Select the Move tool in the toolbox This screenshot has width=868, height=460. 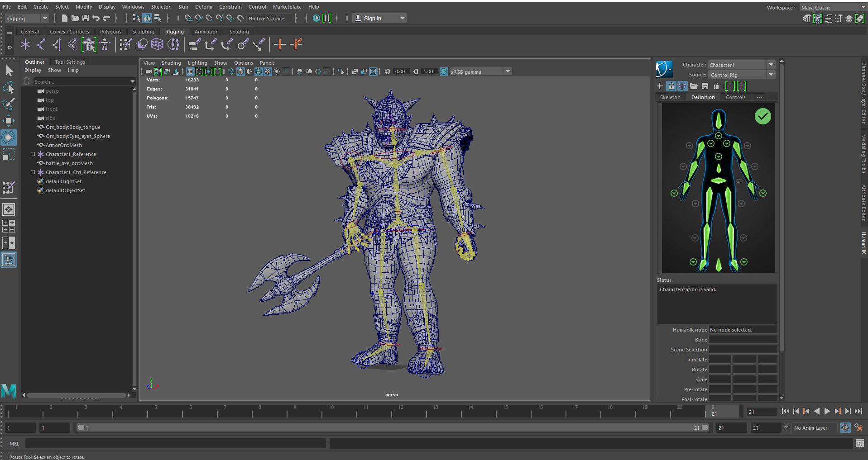click(x=9, y=121)
